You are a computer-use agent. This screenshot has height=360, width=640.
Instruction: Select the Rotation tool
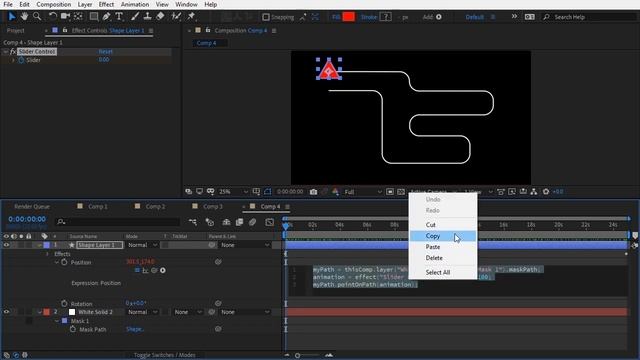click(53, 16)
